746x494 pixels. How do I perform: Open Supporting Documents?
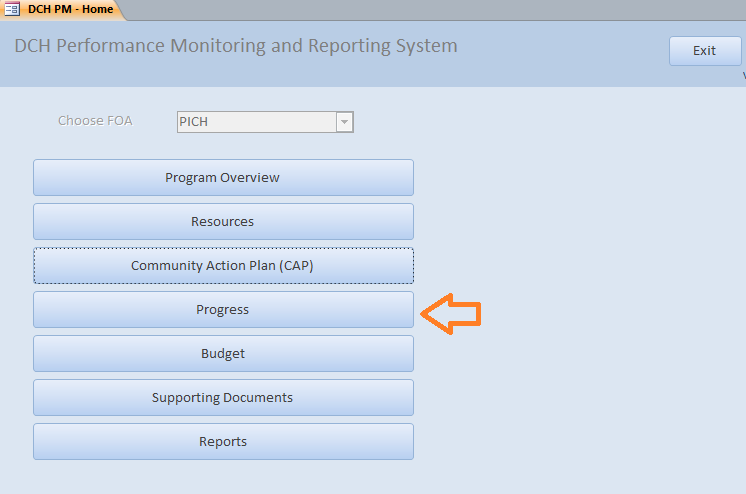click(223, 398)
